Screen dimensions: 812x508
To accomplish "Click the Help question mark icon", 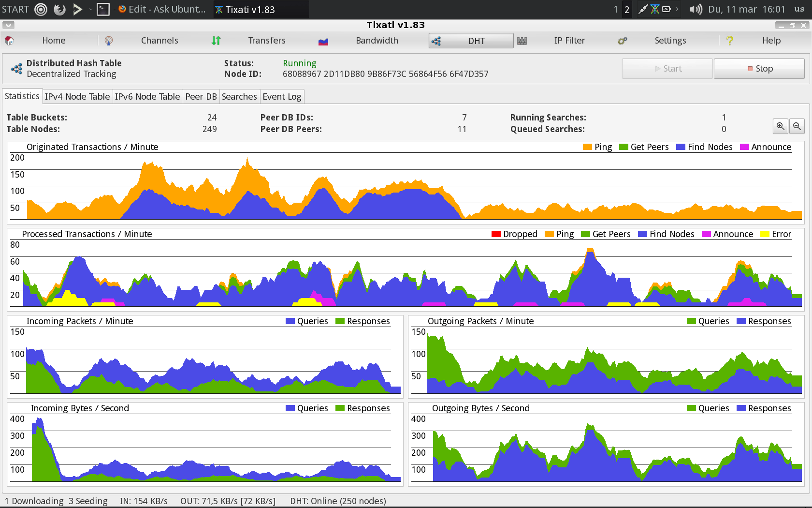I will coord(730,41).
